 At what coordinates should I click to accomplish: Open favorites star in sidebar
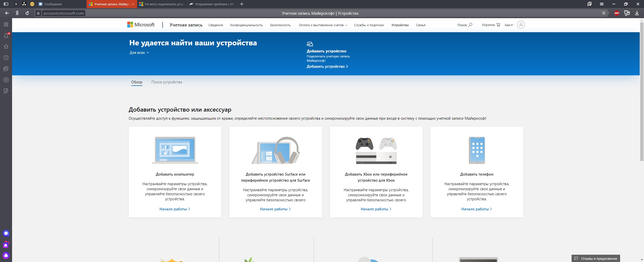pos(6,47)
